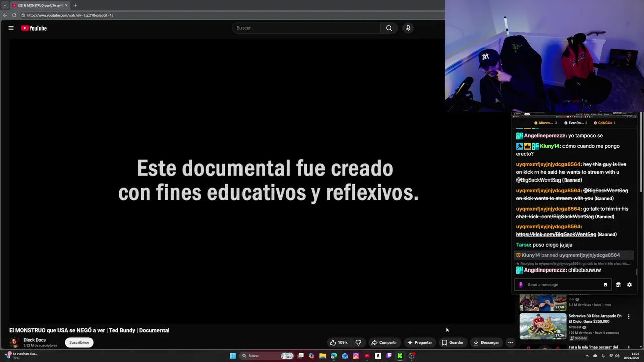Viewport: 644px width, 362px height.
Task: Open File Explorer from taskbar
Action: coord(323,356)
